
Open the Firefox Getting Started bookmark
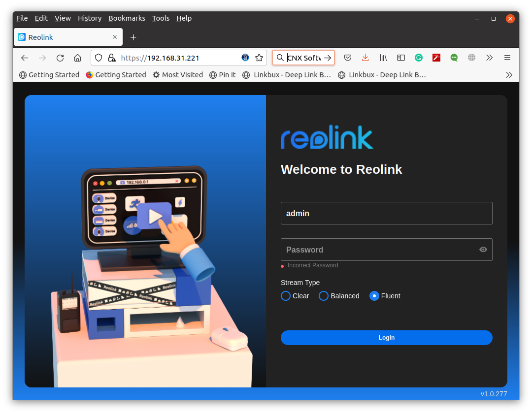pyautogui.click(x=116, y=75)
